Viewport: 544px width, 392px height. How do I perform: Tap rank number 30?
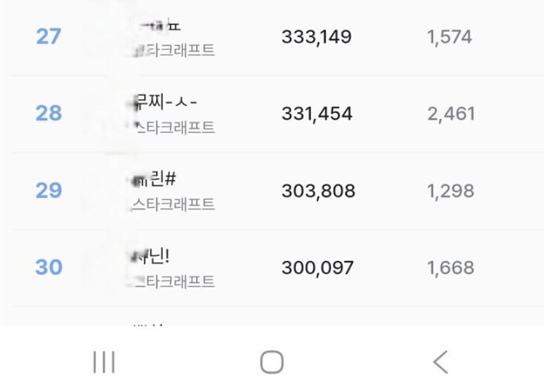click(49, 268)
